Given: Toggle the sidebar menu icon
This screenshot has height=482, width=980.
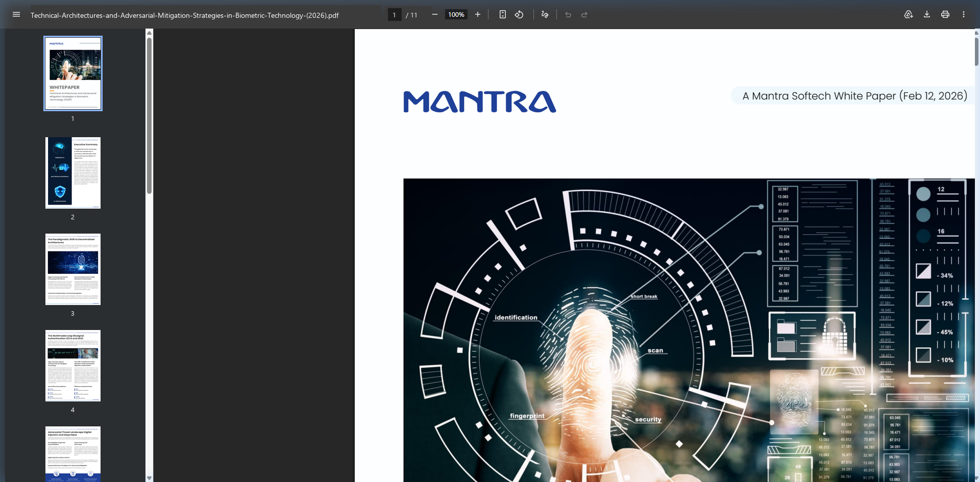Looking at the screenshot, I should [x=16, y=14].
